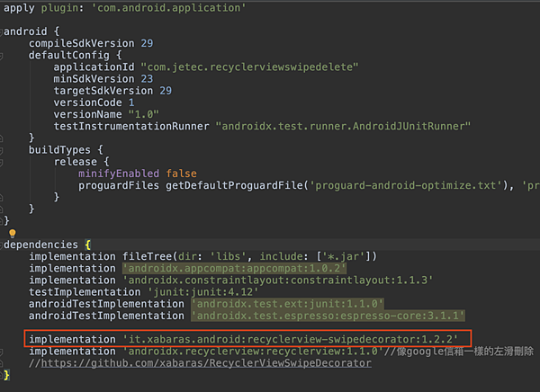Click the false value after minifyEnabled

181,174
